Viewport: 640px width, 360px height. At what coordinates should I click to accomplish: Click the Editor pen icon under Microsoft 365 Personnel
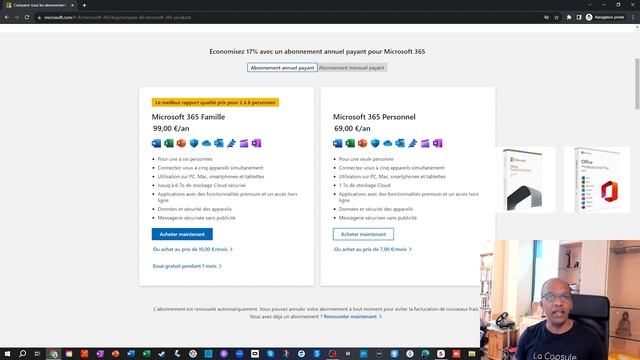[413, 143]
